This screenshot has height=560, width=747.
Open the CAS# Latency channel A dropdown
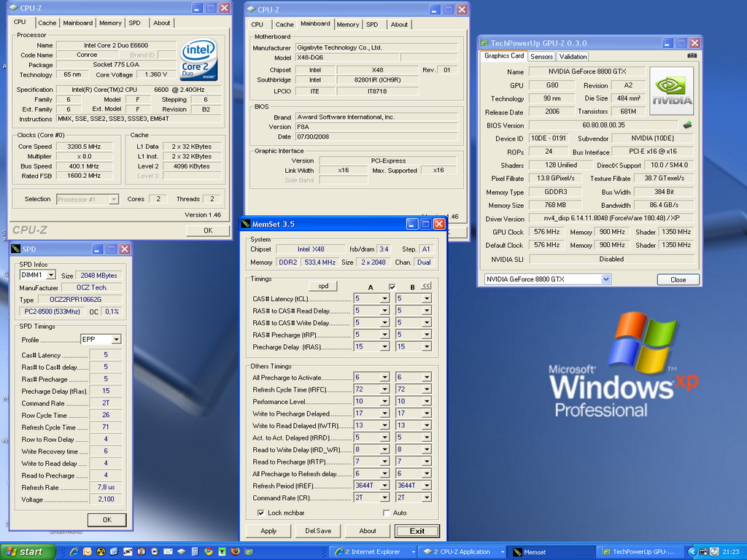tap(384, 298)
